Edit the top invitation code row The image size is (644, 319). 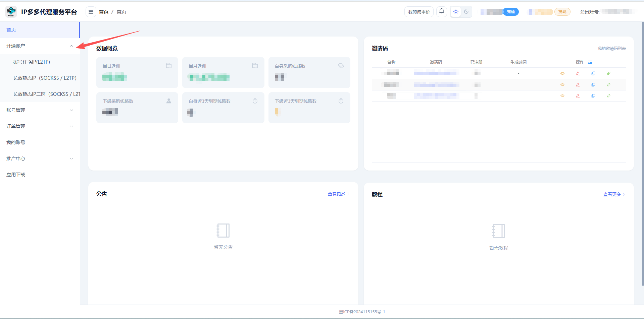coord(578,73)
